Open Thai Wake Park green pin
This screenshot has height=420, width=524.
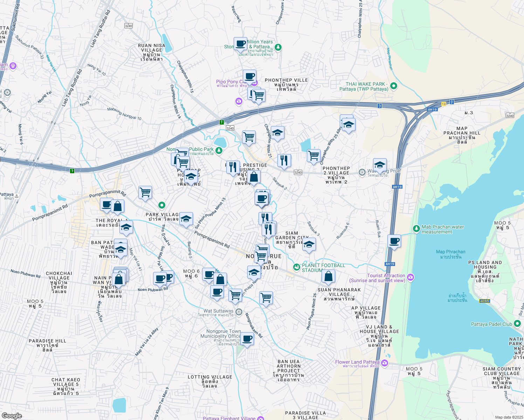(393, 85)
